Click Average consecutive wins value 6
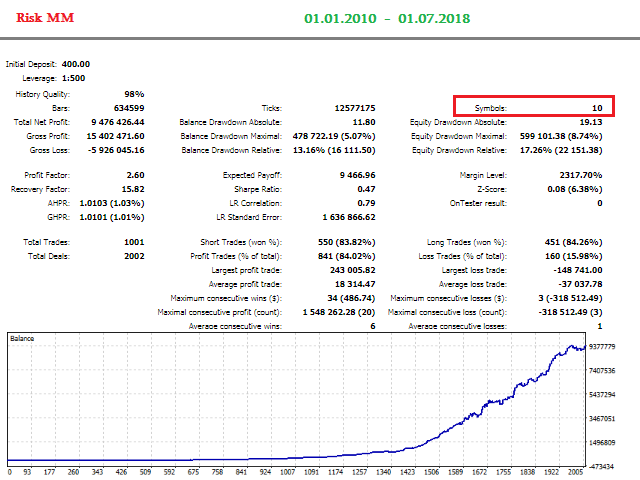This screenshot has height=480, width=640. pos(373,326)
